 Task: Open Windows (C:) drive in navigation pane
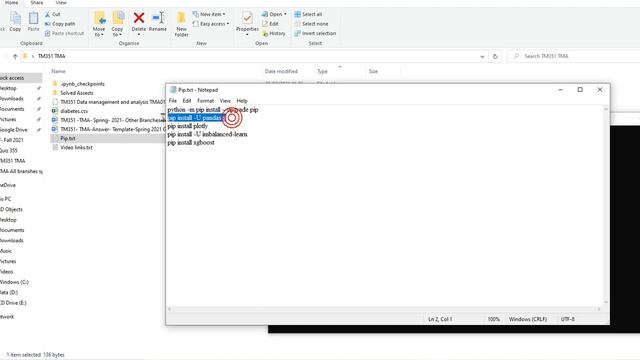tap(14, 282)
